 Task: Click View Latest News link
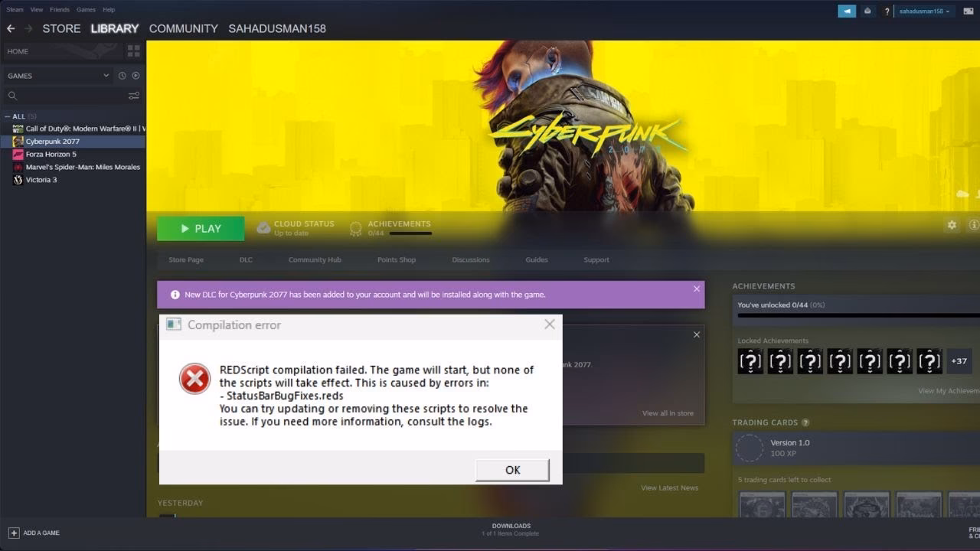click(x=670, y=487)
